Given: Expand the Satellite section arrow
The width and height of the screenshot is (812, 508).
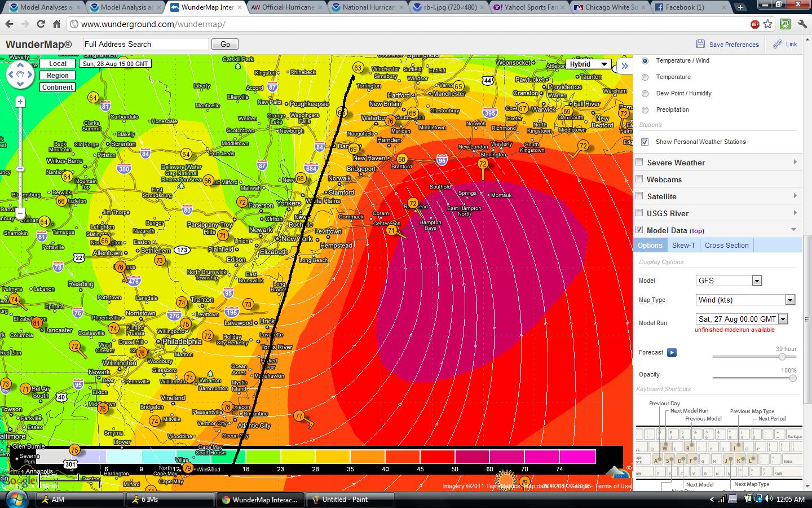Looking at the screenshot, I should point(795,196).
